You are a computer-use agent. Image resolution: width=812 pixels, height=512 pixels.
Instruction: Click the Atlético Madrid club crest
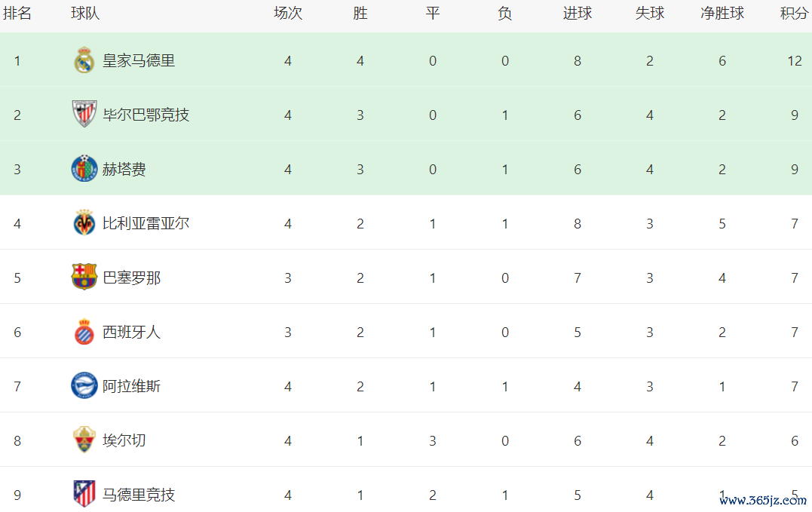click(84, 494)
